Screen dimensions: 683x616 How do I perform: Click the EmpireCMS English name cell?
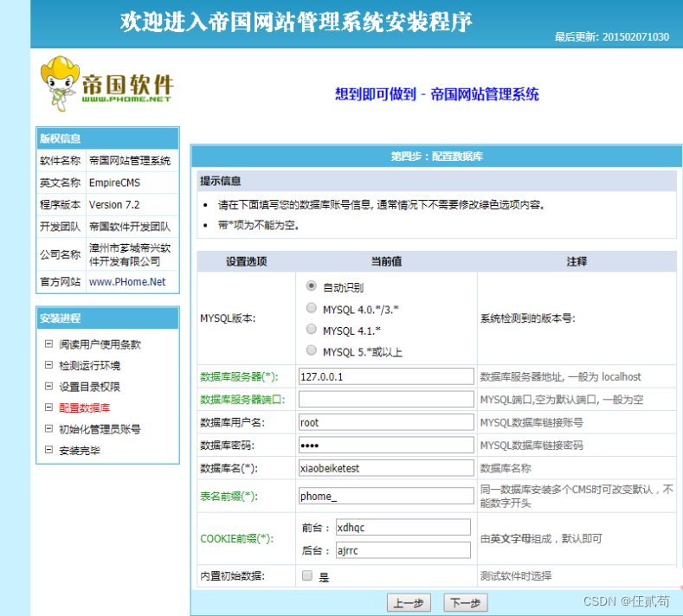click(132, 183)
